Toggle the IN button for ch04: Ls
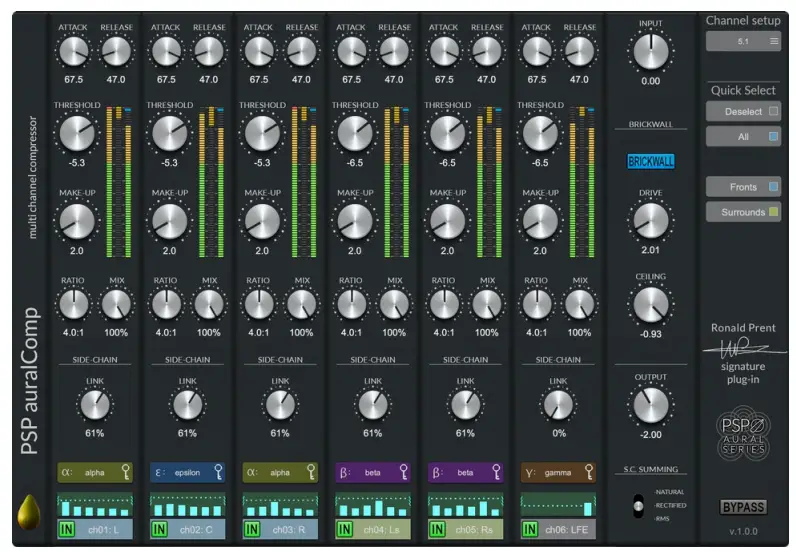 point(344,529)
